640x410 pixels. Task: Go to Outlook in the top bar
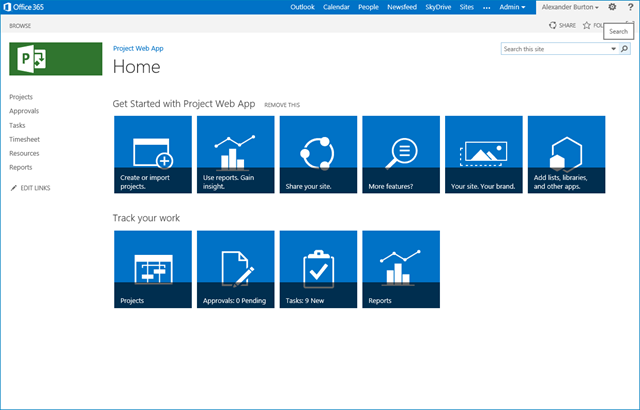302,7
